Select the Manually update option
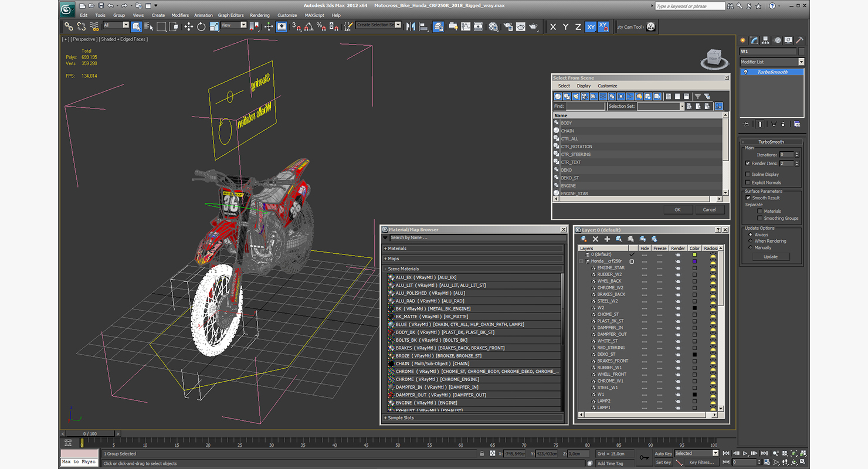This screenshot has width=868, height=469. (750, 247)
